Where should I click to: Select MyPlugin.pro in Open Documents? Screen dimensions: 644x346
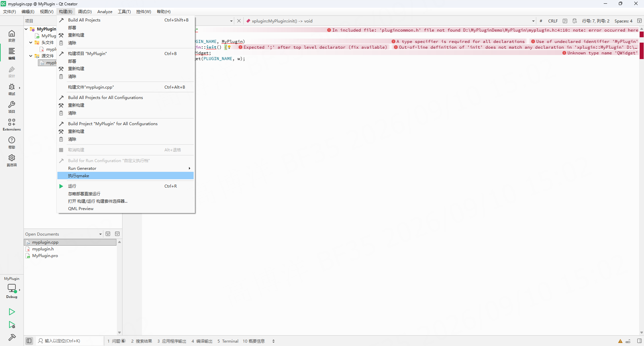[x=70, y=256]
